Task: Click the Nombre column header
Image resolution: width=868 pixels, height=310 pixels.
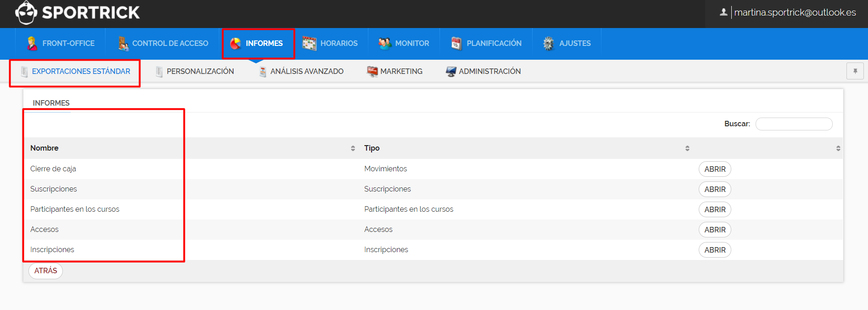Action: 44,148
